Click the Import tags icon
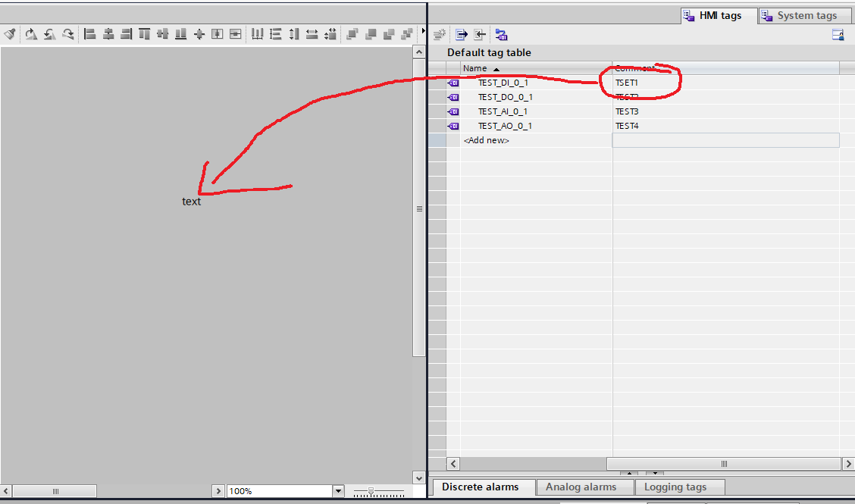This screenshot has height=504, width=855. (480, 35)
